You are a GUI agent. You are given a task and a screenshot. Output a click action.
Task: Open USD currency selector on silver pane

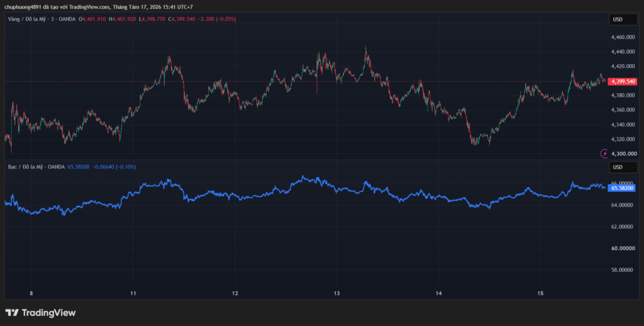[x=623, y=167]
